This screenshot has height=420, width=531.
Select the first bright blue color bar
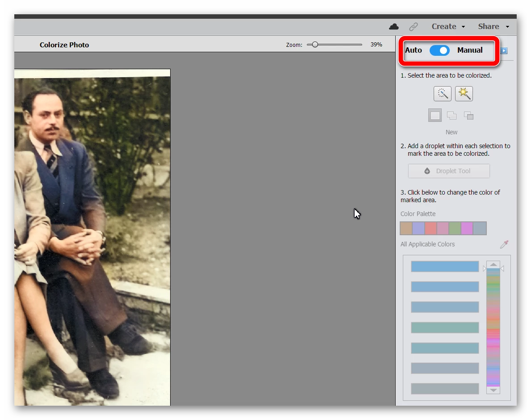pos(445,267)
